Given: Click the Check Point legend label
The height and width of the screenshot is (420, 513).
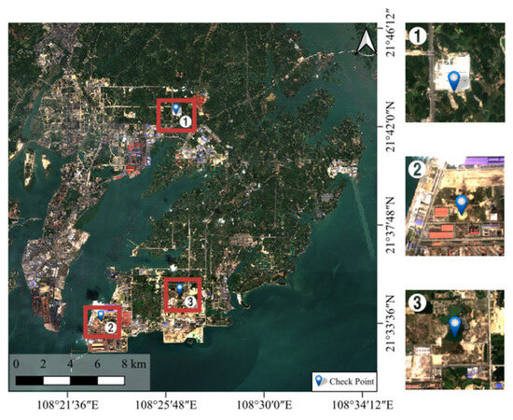Looking at the screenshot, I should (x=352, y=382).
